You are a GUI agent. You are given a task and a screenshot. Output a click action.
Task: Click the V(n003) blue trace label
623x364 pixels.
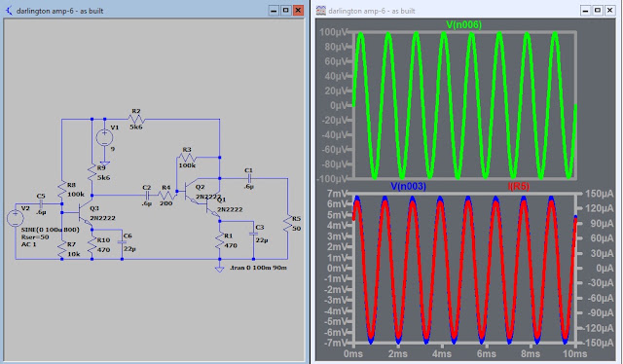tap(408, 186)
